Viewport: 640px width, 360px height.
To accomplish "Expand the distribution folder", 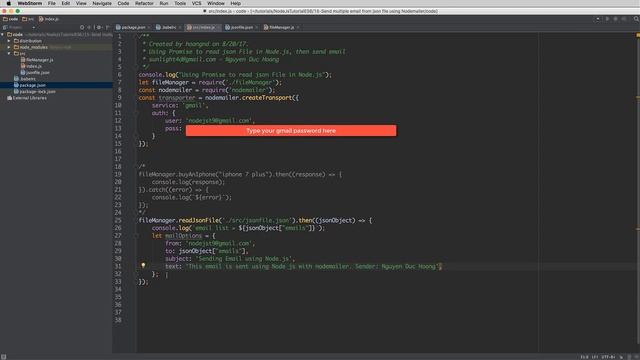I will click(x=9, y=41).
